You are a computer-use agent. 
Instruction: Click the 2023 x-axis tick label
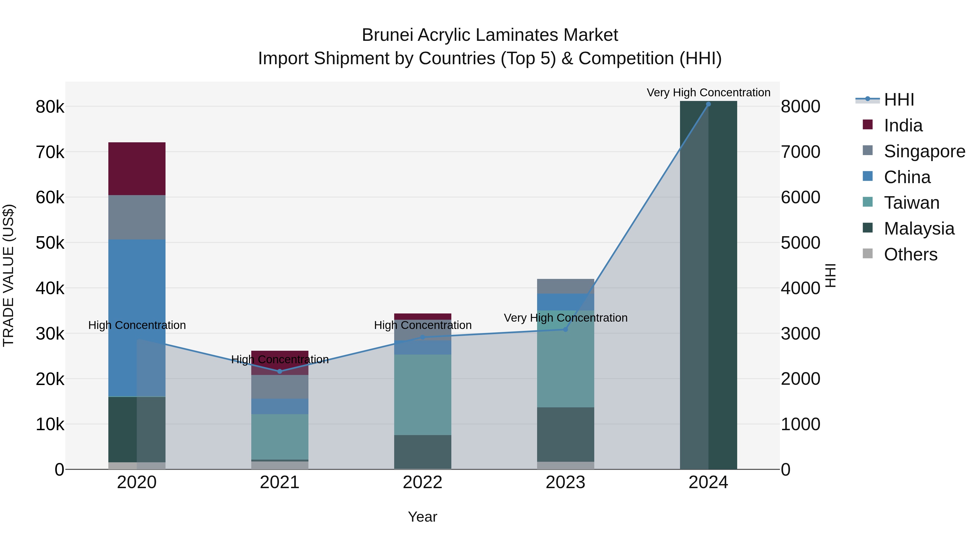coord(565,482)
